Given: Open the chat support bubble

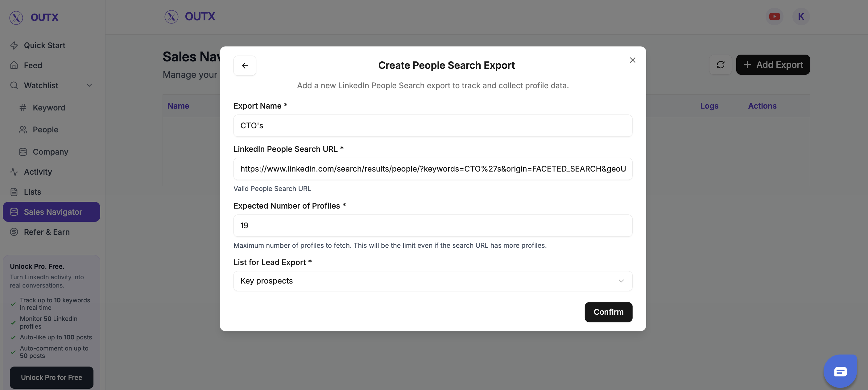Looking at the screenshot, I should [840, 371].
